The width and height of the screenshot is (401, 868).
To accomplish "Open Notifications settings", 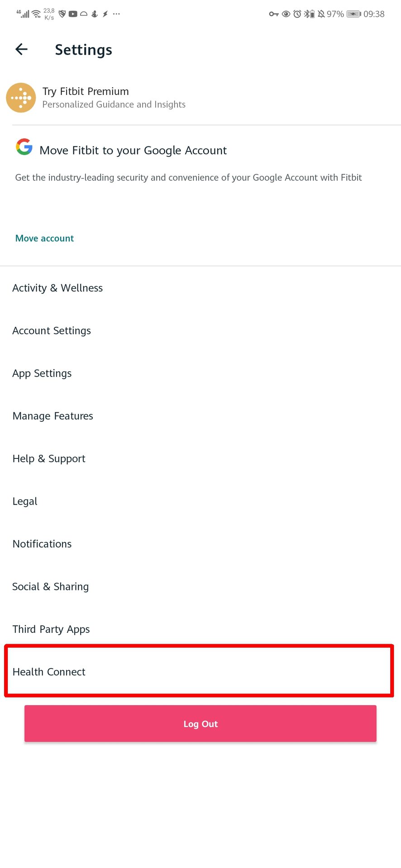I will pos(42,544).
